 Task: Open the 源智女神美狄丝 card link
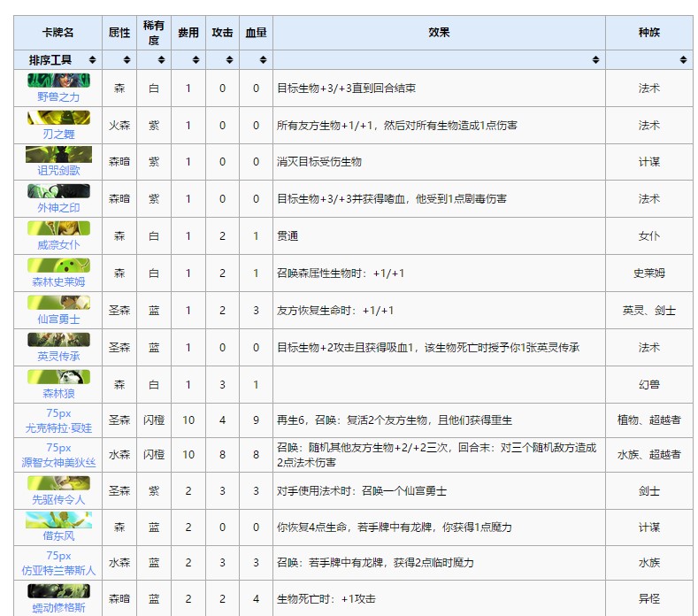tap(58, 462)
